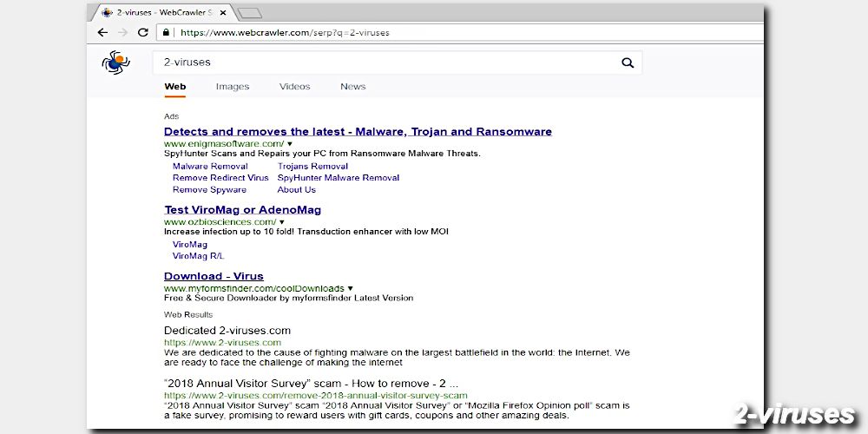Click the browser forward arrow button
This screenshot has width=868, height=434.
click(x=122, y=32)
